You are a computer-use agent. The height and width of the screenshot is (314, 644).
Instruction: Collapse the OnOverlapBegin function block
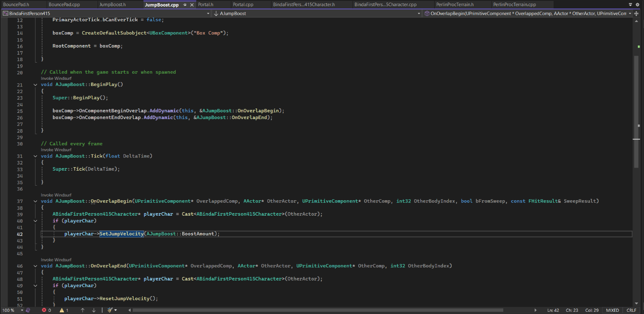point(35,201)
